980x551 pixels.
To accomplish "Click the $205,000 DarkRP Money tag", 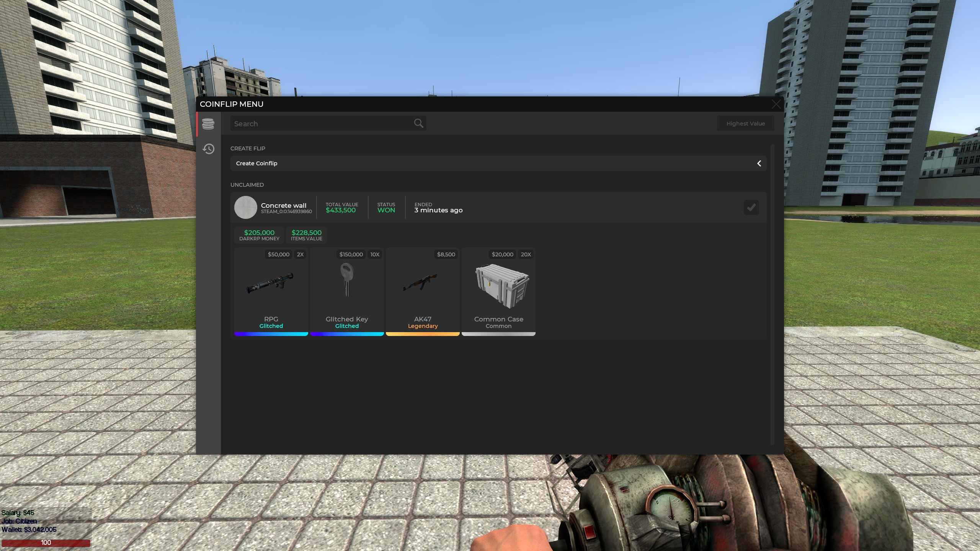I will click(x=259, y=235).
